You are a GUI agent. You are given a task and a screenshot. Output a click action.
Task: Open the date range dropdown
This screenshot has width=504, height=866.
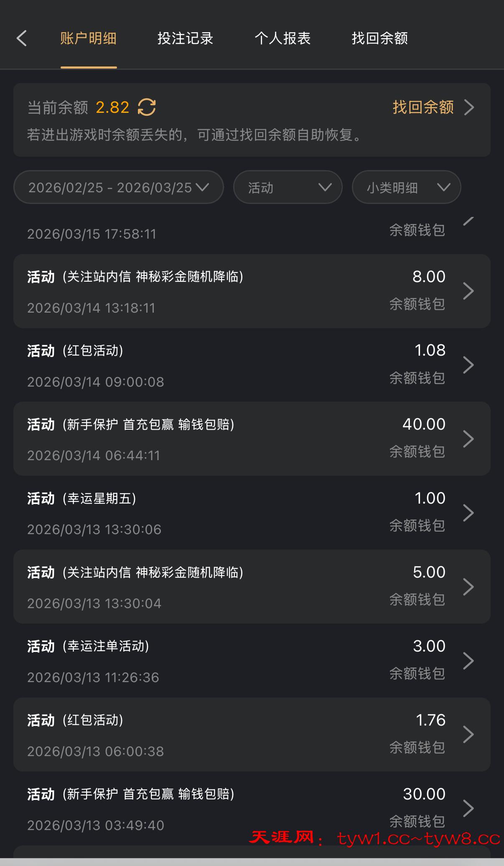[118, 187]
